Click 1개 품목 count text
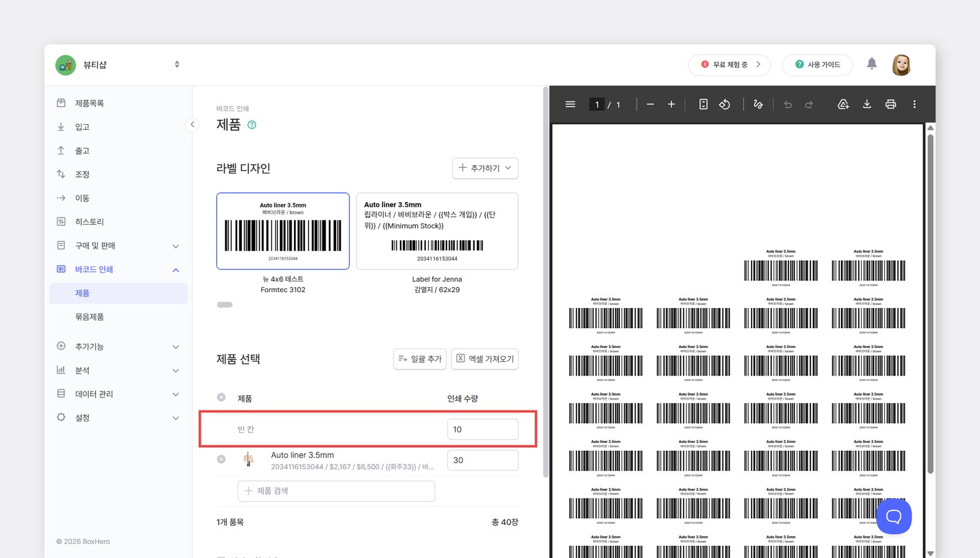The image size is (980, 558). 230,522
